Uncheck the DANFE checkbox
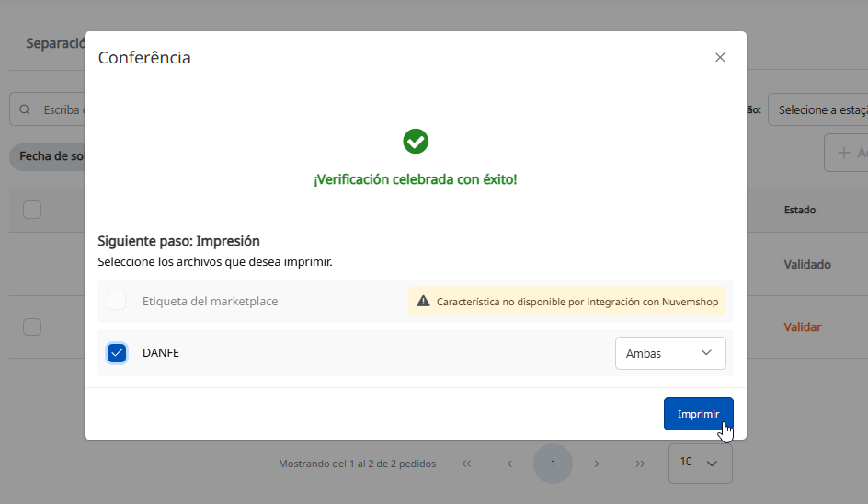 click(117, 353)
